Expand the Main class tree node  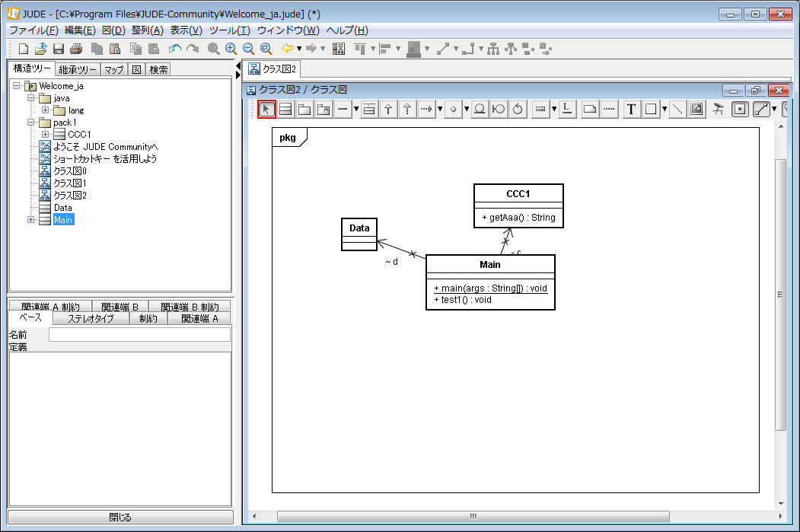[x=31, y=220]
